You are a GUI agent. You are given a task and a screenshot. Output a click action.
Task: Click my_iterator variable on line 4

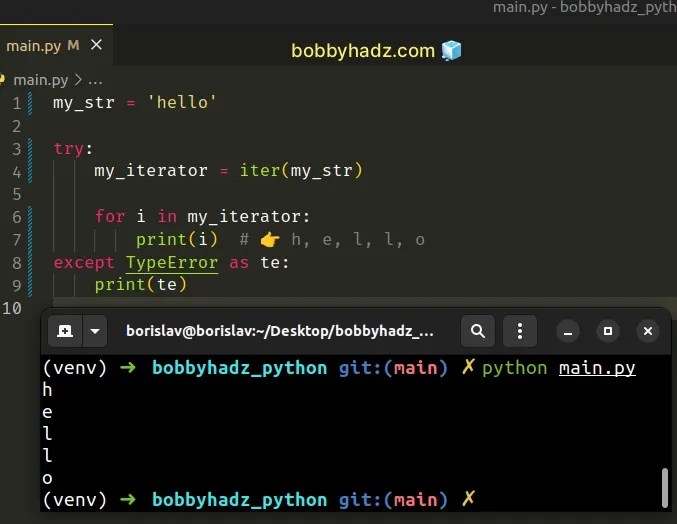pyautogui.click(x=151, y=171)
